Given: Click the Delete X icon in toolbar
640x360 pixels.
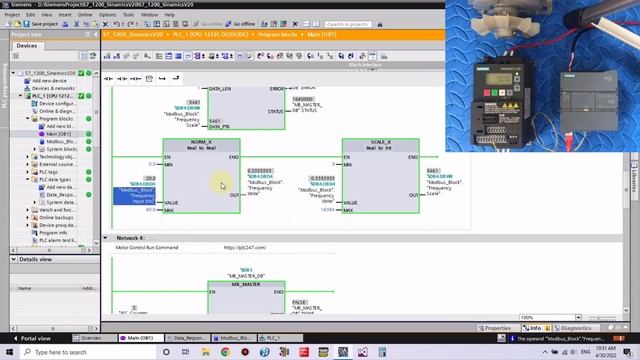Looking at the screenshot, I should (105, 24).
